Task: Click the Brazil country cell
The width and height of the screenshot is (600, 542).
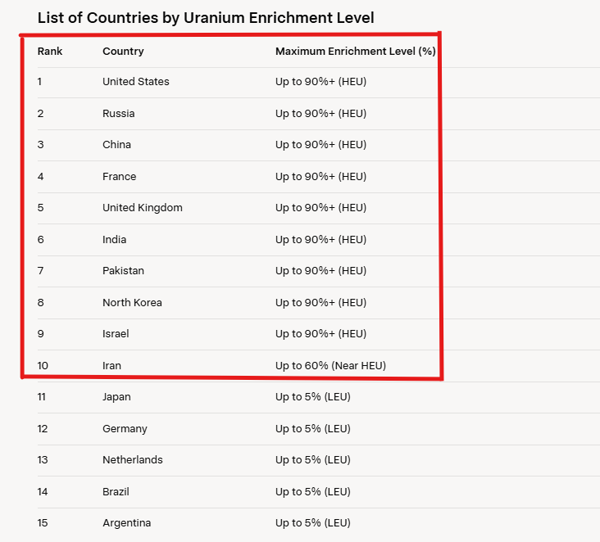Action: tap(116, 492)
